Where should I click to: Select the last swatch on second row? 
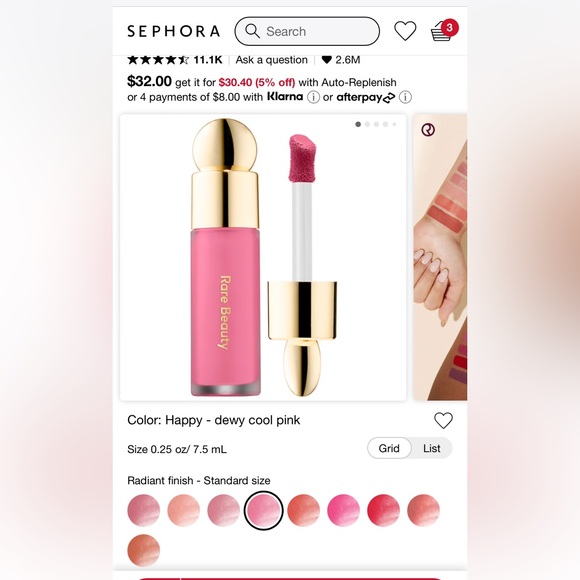[144, 550]
